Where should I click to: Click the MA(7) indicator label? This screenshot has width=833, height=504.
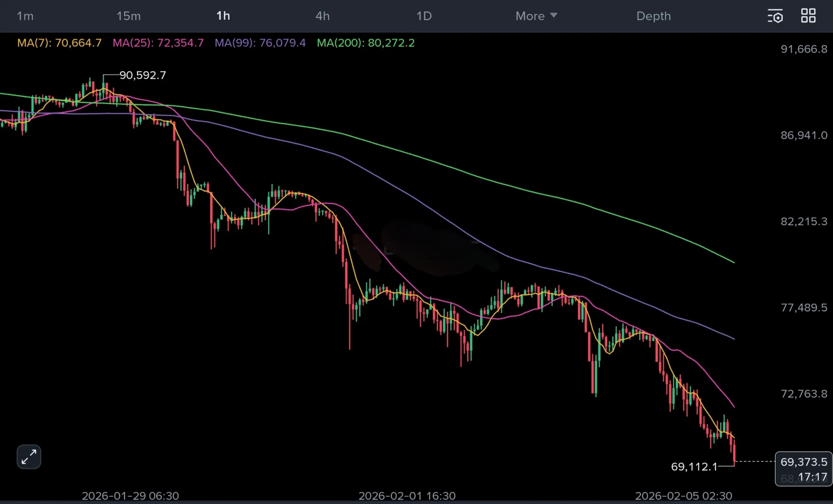pyautogui.click(x=59, y=43)
